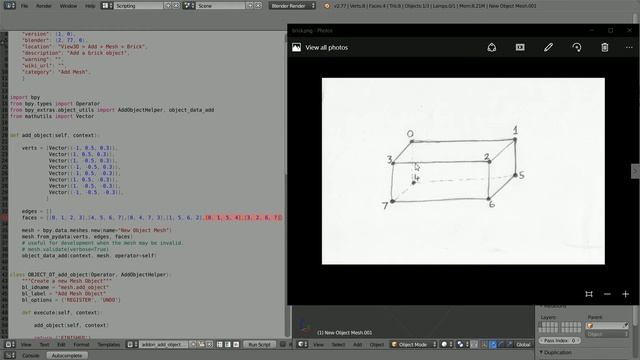Click the pencil edit icon in Photos
The width and height of the screenshot is (640, 360).
548,47
